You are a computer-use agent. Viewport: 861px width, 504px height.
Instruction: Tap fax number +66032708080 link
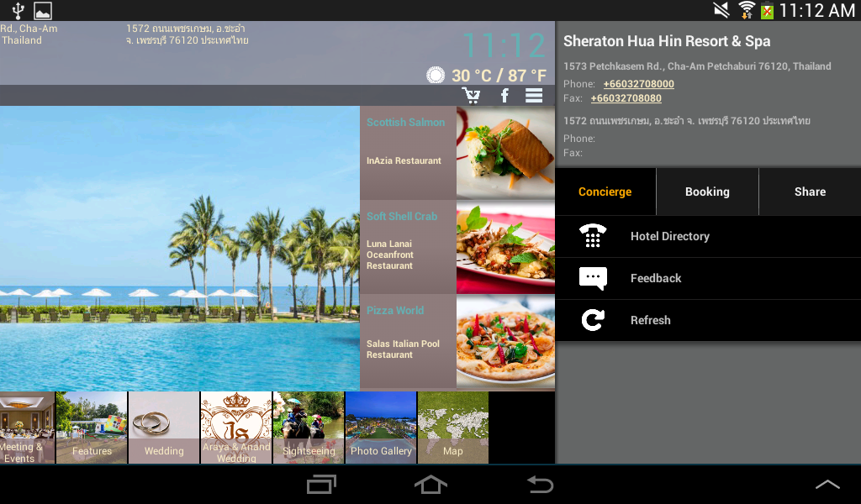pos(626,98)
